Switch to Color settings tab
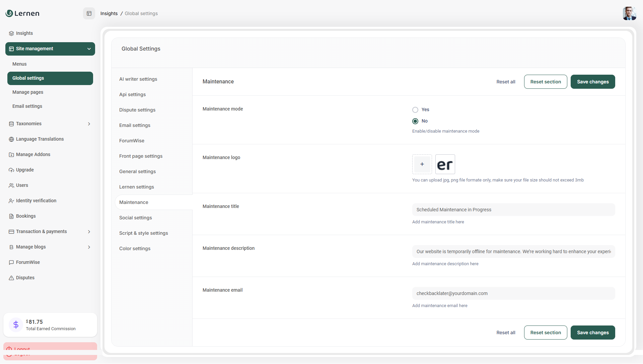This screenshot has height=364, width=643. [x=135, y=248]
